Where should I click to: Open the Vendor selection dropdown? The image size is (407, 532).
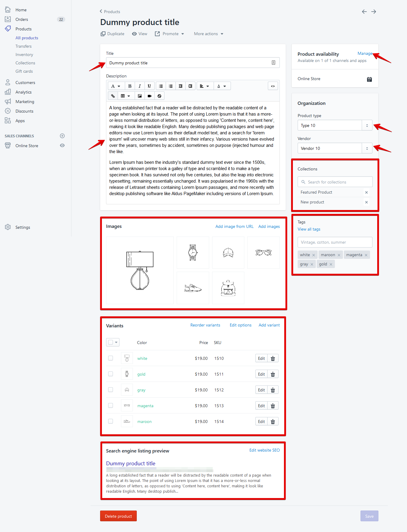[367, 148]
